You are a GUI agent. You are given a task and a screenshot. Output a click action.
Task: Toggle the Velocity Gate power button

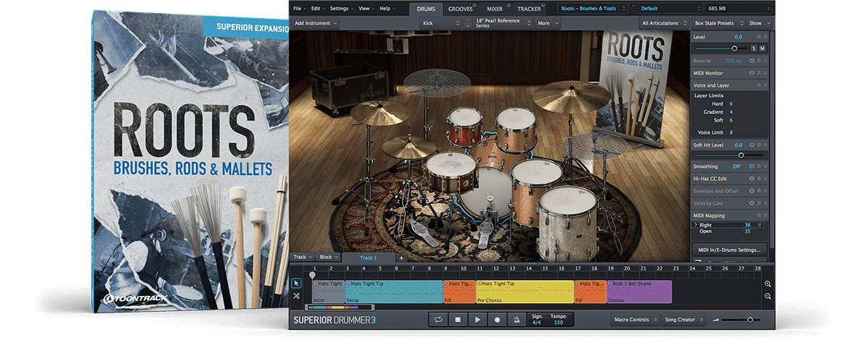(752, 203)
